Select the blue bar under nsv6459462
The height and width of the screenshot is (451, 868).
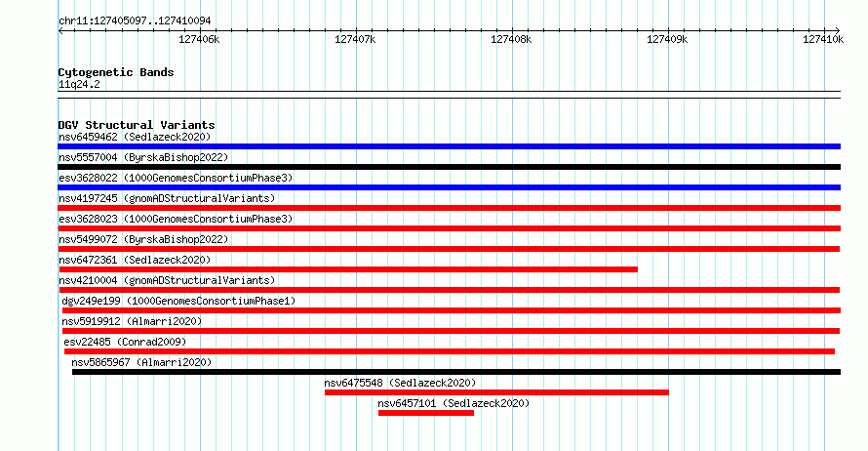(449, 146)
